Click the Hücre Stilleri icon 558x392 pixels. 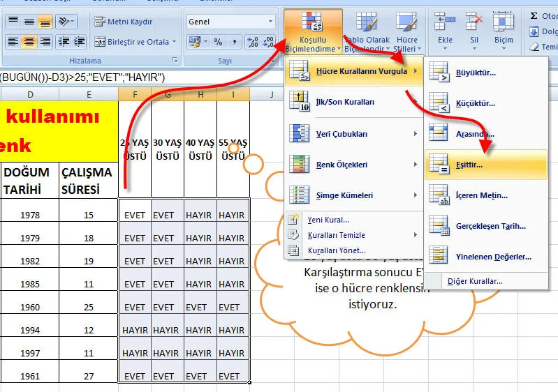click(x=406, y=32)
